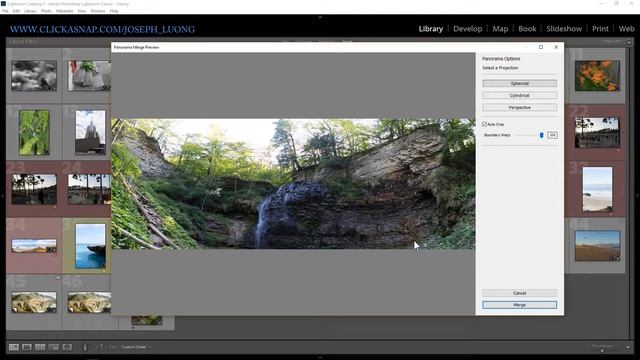The image size is (640, 360).
Task: Expand the bottom filmstrip panel arrow
Action: (x=320, y=358)
